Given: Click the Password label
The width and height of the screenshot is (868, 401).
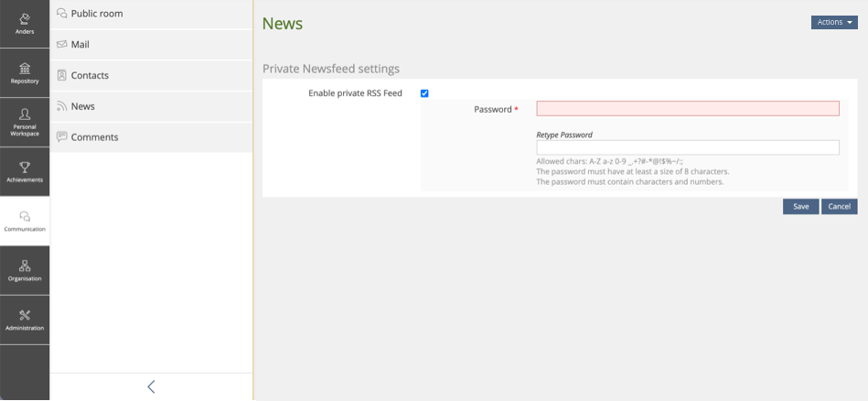Looking at the screenshot, I should [x=493, y=110].
